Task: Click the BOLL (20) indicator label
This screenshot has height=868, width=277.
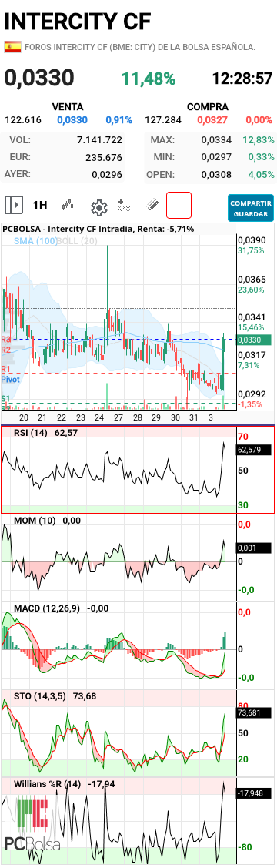Action: [x=78, y=241]
